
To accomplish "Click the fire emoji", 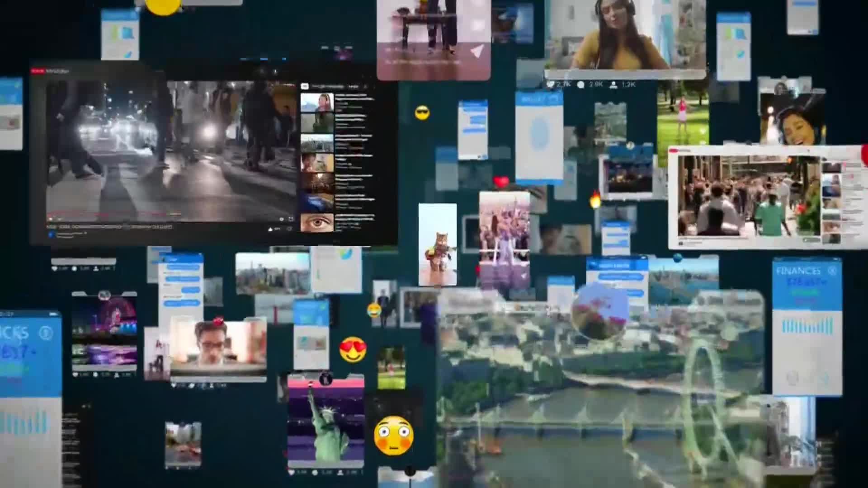I will coord(595,199).
